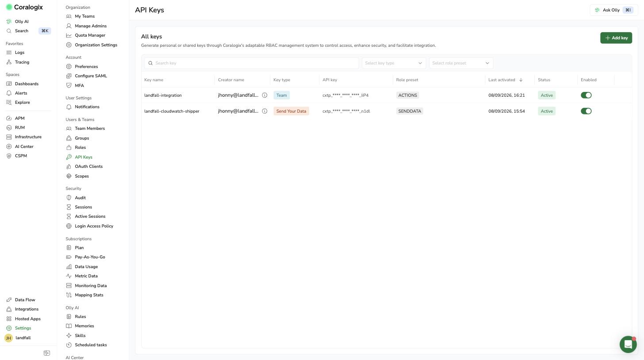Sort by Last activated arrow
644x360 pixels.
521,80
